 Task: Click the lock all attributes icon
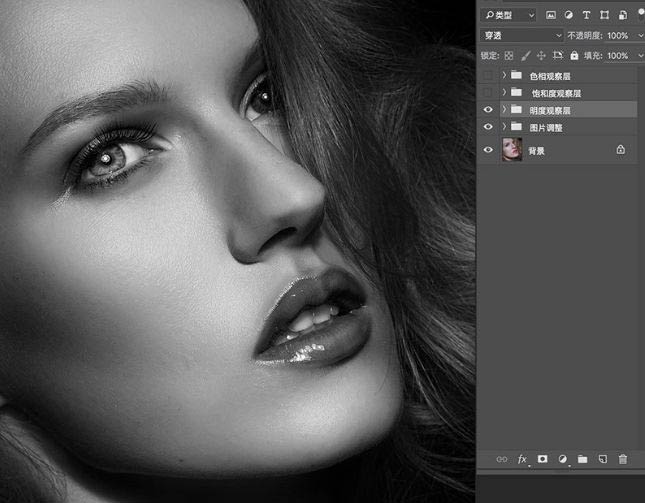[x=574, y=56]
